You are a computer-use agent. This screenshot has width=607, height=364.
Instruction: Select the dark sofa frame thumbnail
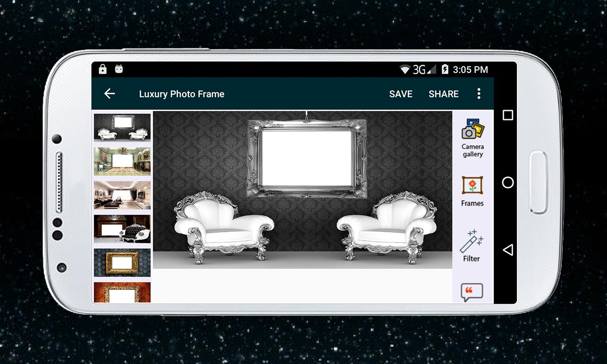pos(122,229)
